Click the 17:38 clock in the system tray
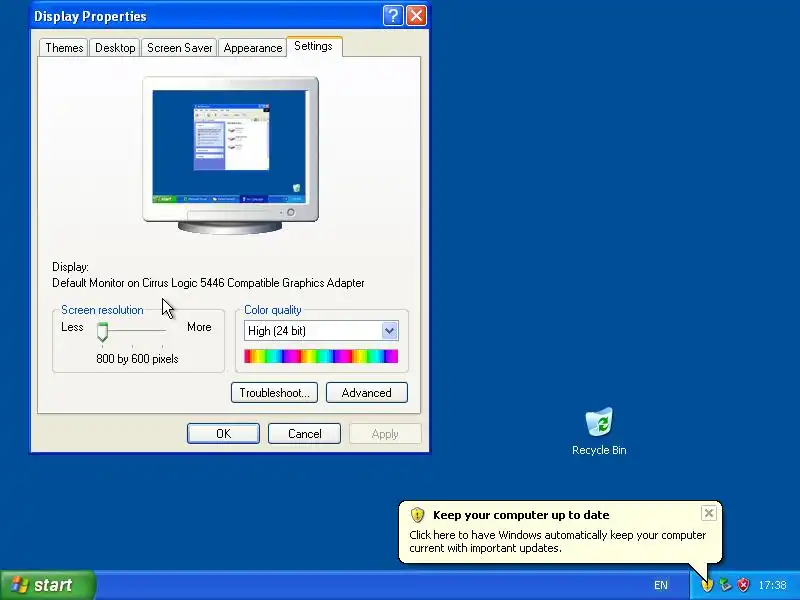 (772, 585)
